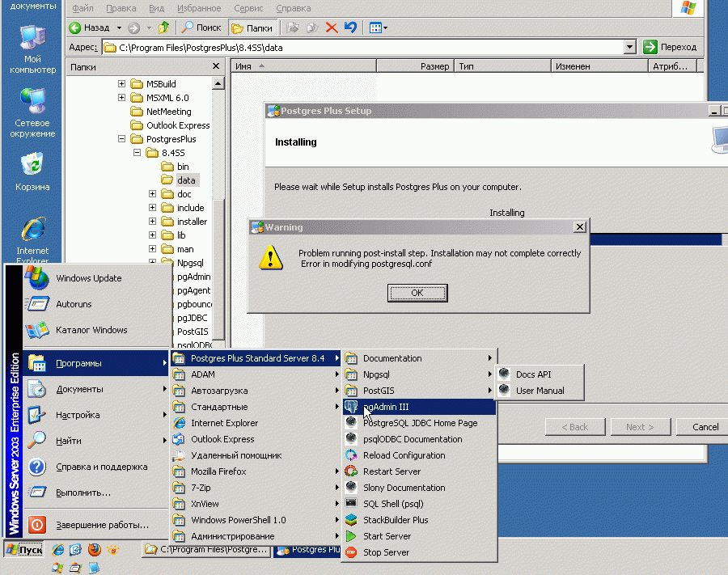Image resolution: width=728 pixels, height=575 pixels.
Task: Collapse the 8.4SS folder node
Action: [137, 153]
